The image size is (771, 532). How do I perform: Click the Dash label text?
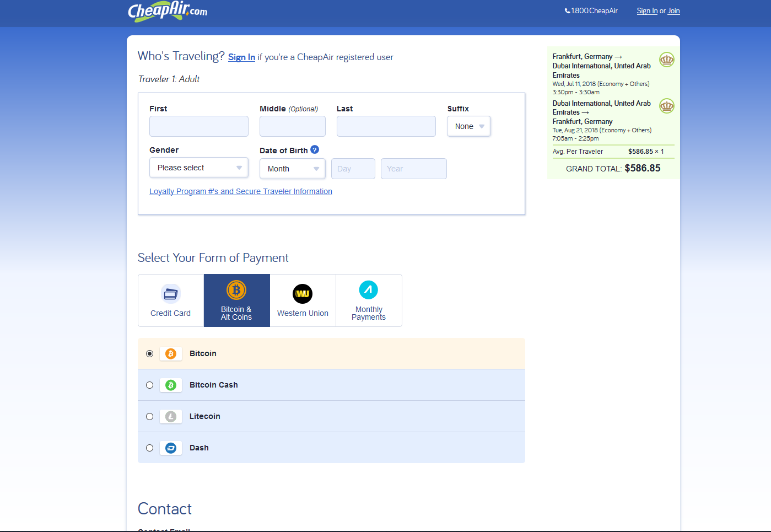[x=199, y=448]
